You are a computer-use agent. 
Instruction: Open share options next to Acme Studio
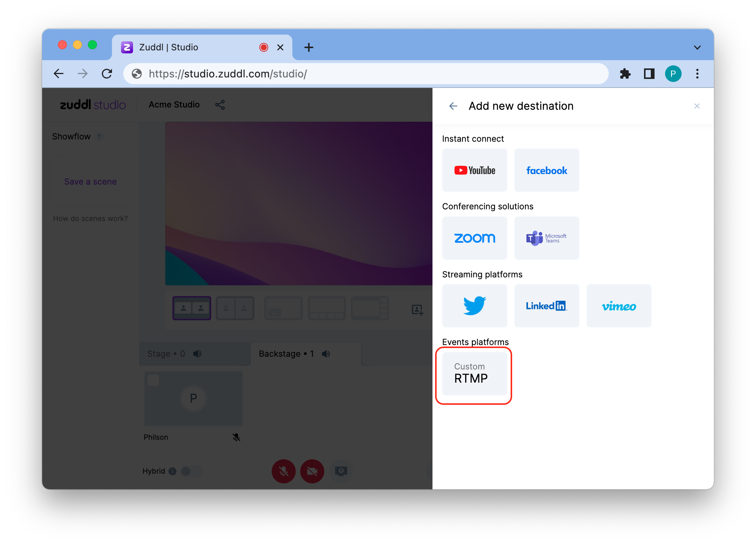click(220, 105)
